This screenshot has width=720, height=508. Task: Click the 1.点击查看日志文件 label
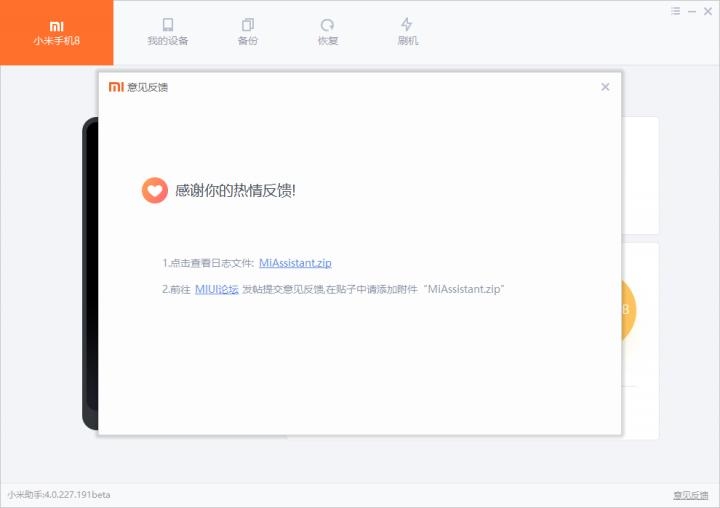coord(208,263)
